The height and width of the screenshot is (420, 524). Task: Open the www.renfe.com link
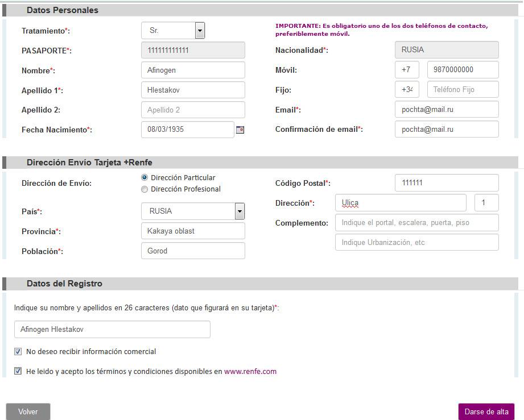click(x=250, y=372)
